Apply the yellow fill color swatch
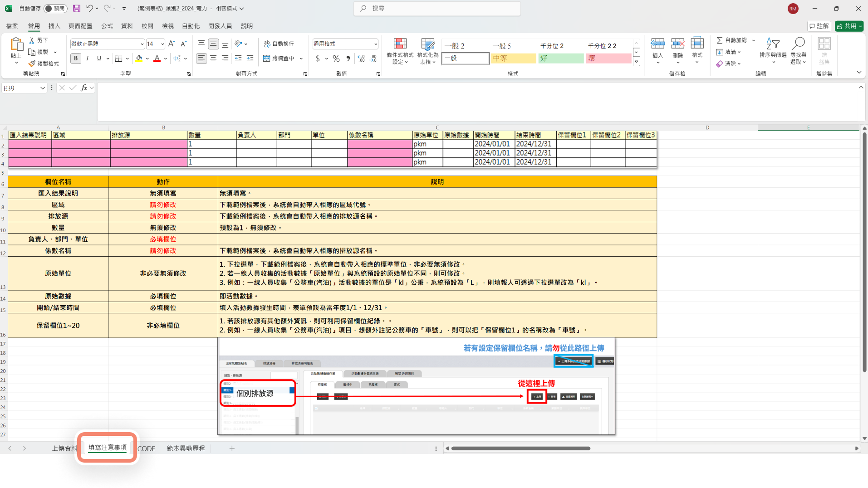The width and height of the screenshot is (868, 488). (139, 59)
